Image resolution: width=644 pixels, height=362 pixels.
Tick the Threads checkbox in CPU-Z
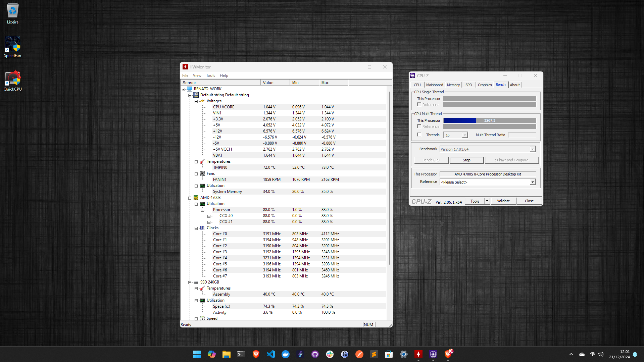(419, 135)
